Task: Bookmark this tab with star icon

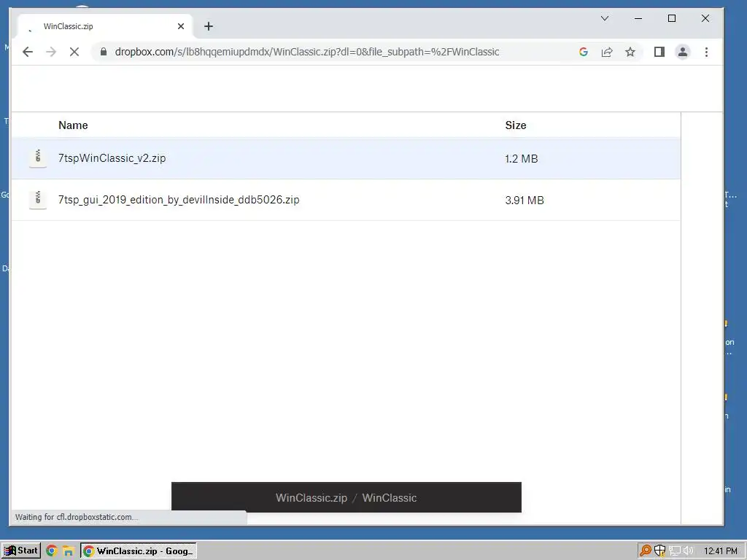Action: [630, 52]
